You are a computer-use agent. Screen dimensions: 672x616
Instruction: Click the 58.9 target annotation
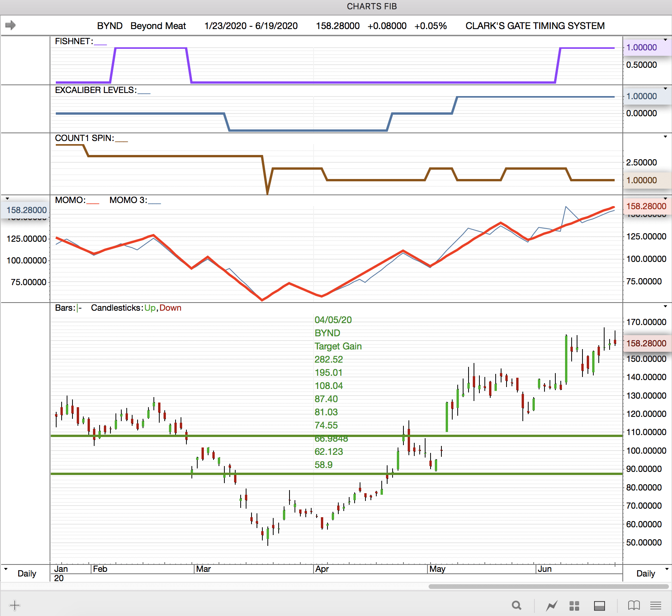(x=324, y=465)
